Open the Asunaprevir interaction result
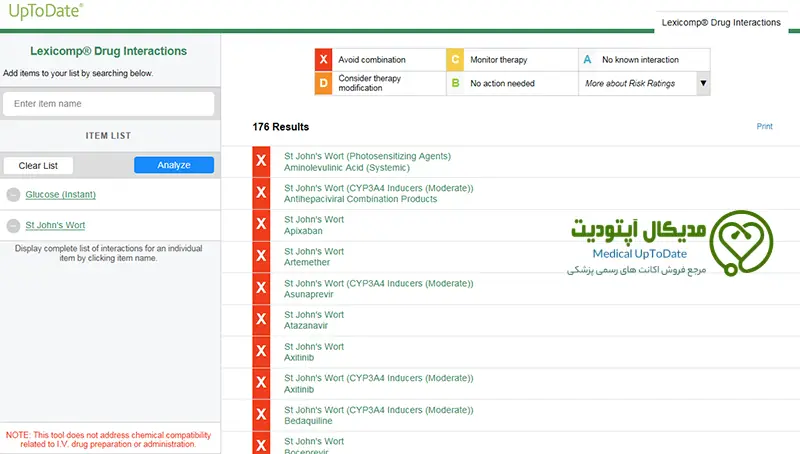Screen dimensions: 800x454 click(379, 289)
